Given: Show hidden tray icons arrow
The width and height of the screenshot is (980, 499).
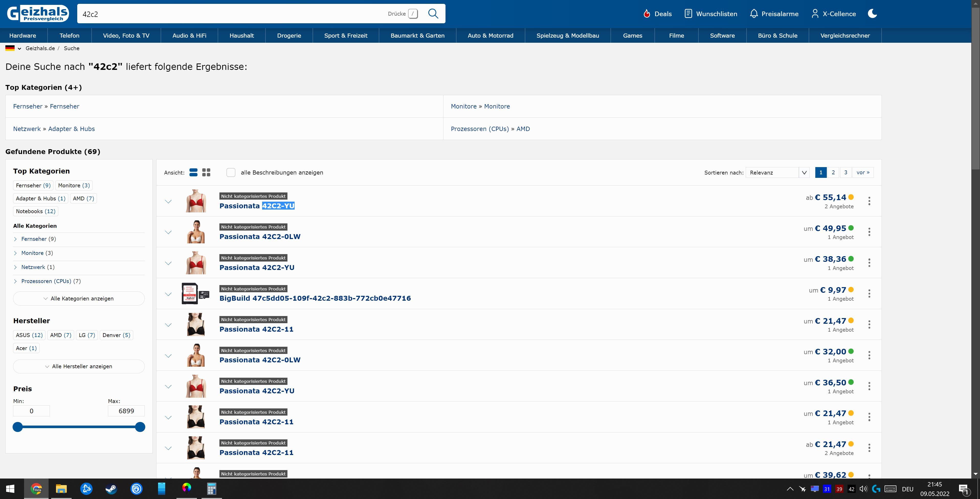Looking at the screenshot, I should pyautogui.click(x=790, y=489).
